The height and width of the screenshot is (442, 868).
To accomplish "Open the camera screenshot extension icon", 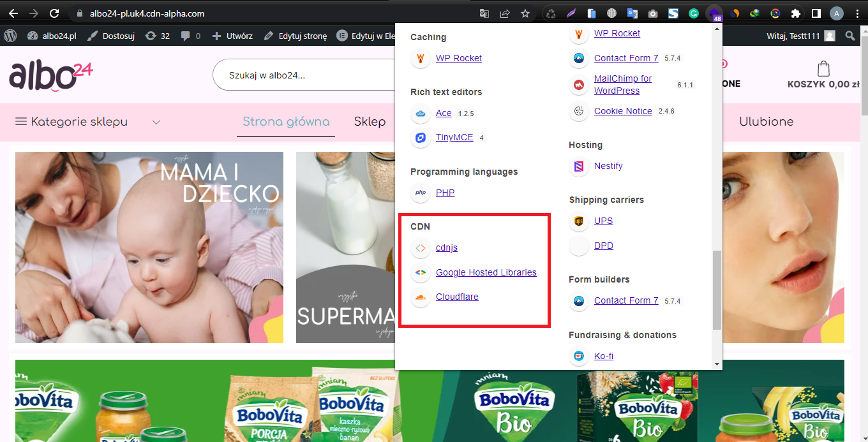I will (x=653, y=13).
